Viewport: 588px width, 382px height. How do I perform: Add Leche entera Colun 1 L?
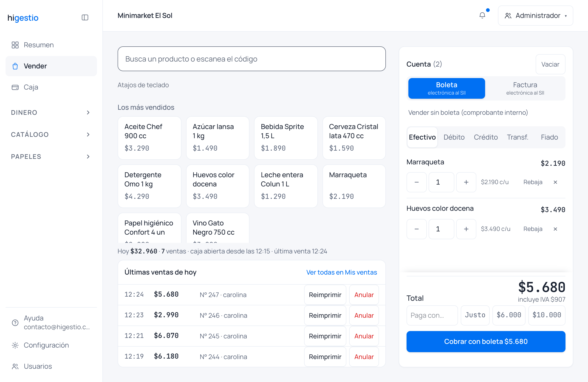[286, 186]
